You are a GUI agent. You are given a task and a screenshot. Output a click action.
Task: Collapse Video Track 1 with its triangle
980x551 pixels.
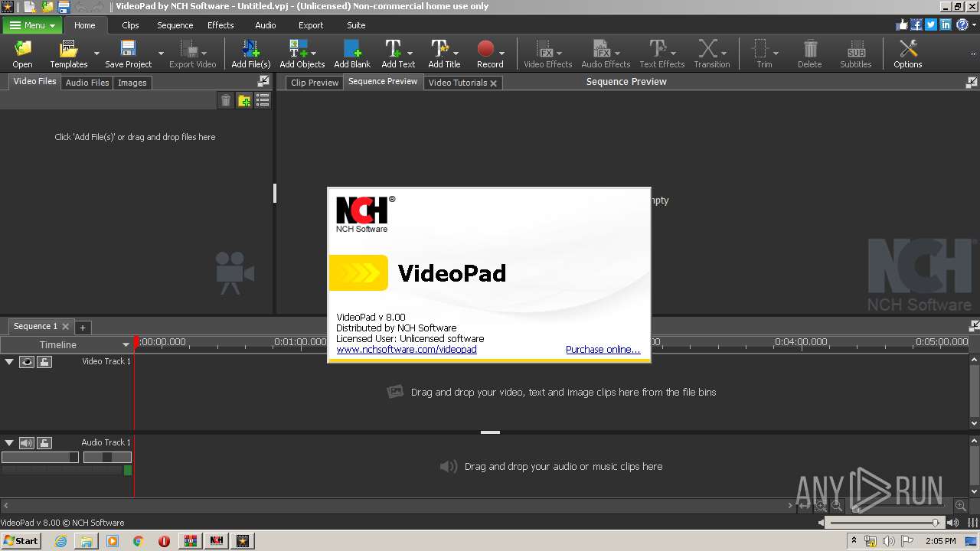pos(9,361)
